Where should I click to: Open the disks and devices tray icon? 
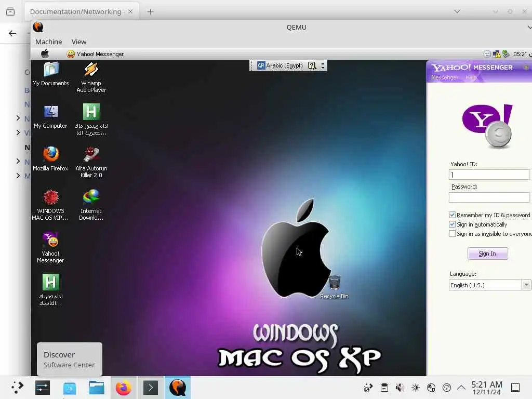point(431,388)
